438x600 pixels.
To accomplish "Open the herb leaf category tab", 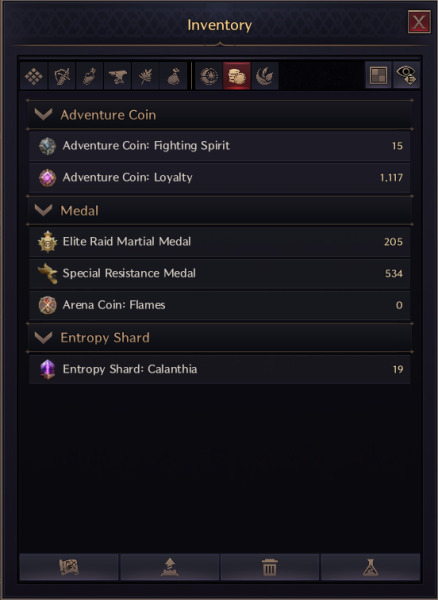I will pyautogui.click(x=145, y=76).
